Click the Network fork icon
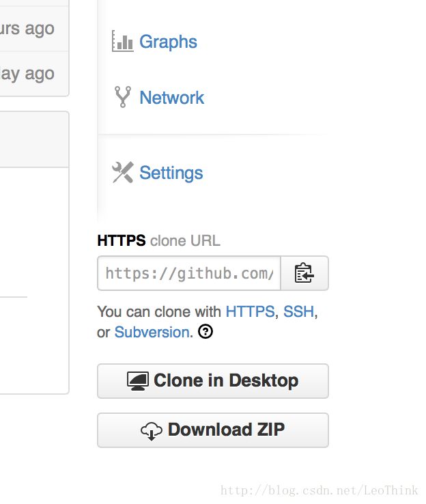Viewport: 426px width, 504px height. point(123,97)
